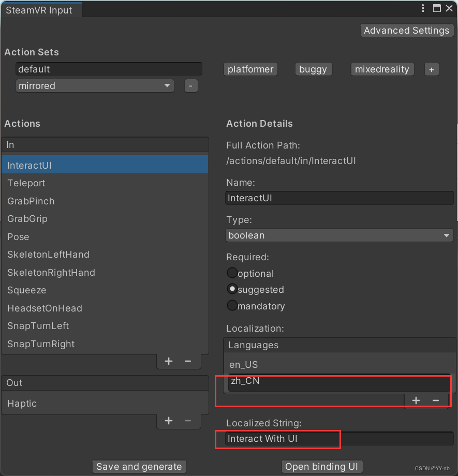The image size is (458, 476).
Task: Add a new In action
Action: click(169, 361)
